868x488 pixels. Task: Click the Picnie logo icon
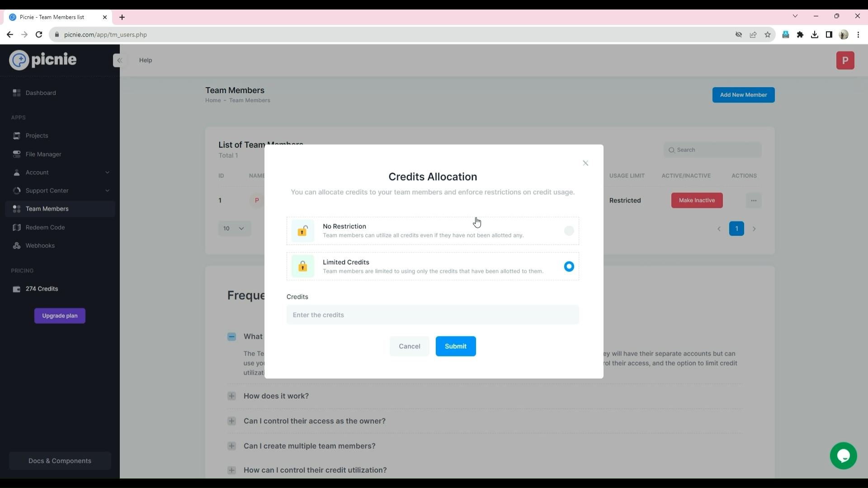coord(18,59)
